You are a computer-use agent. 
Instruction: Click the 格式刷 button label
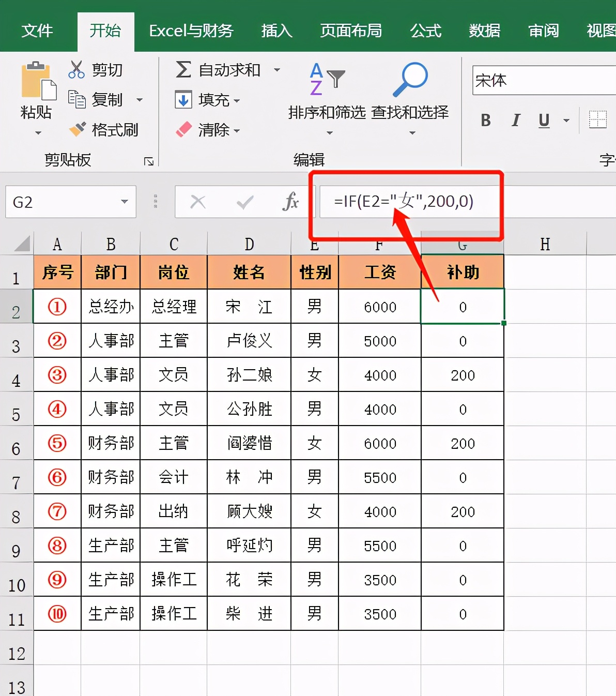[x=115, y=130]
